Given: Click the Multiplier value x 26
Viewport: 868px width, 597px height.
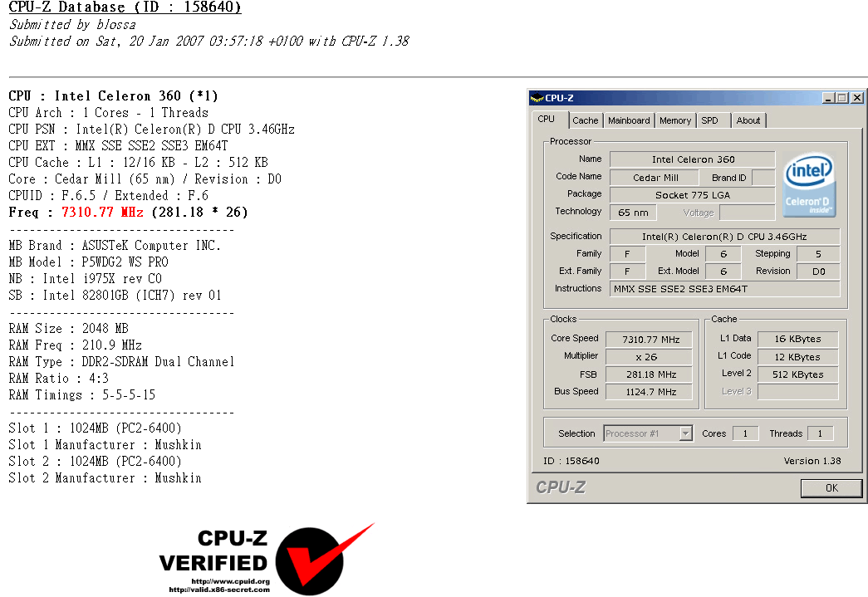Looking at the screenshot, I should 650,357.
